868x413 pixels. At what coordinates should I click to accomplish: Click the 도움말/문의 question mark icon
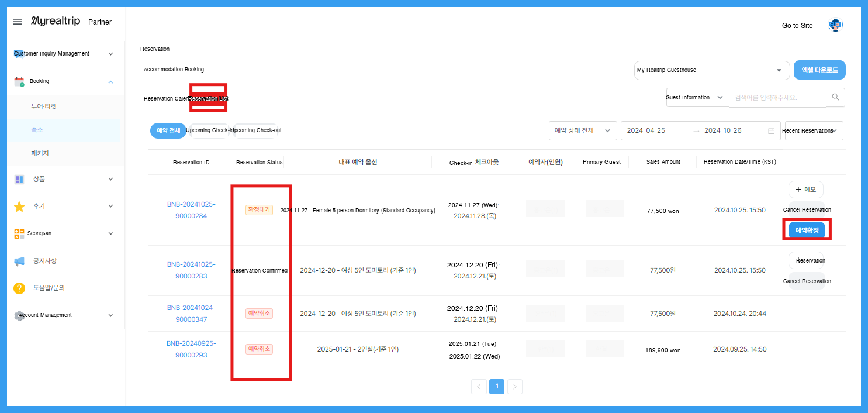pyautogui.click(x=19, y=288)
